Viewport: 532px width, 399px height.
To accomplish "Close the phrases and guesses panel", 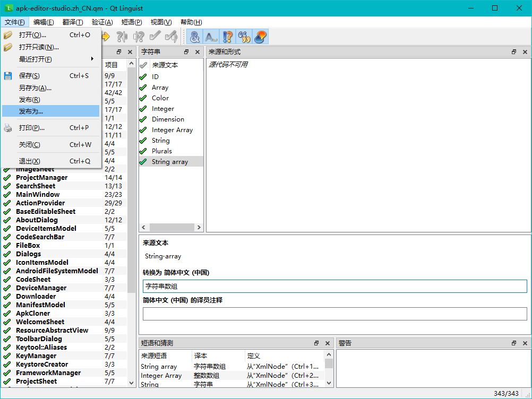I will tap(328, 343).
